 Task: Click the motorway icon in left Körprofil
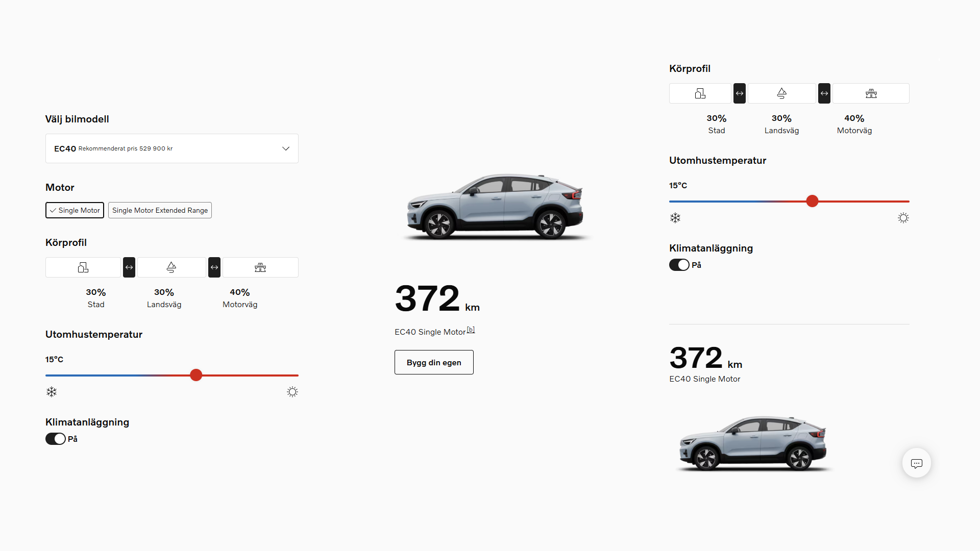point(260,267)
